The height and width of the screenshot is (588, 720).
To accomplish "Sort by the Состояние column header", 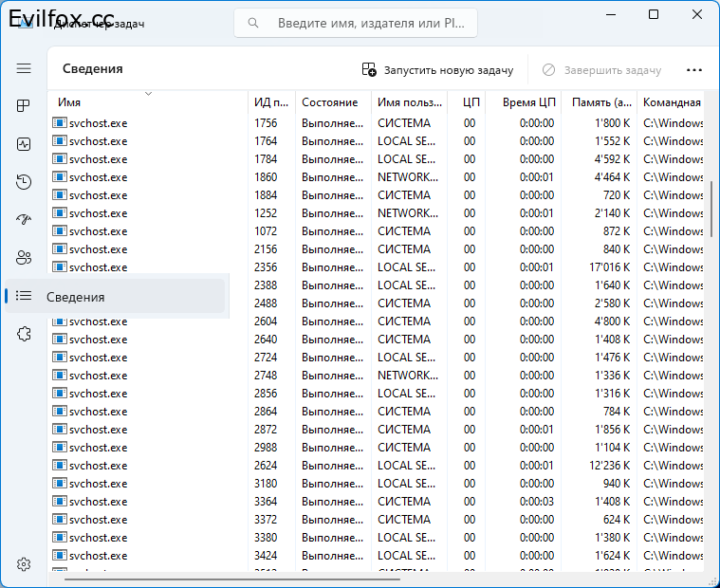I will pos(329,102).
